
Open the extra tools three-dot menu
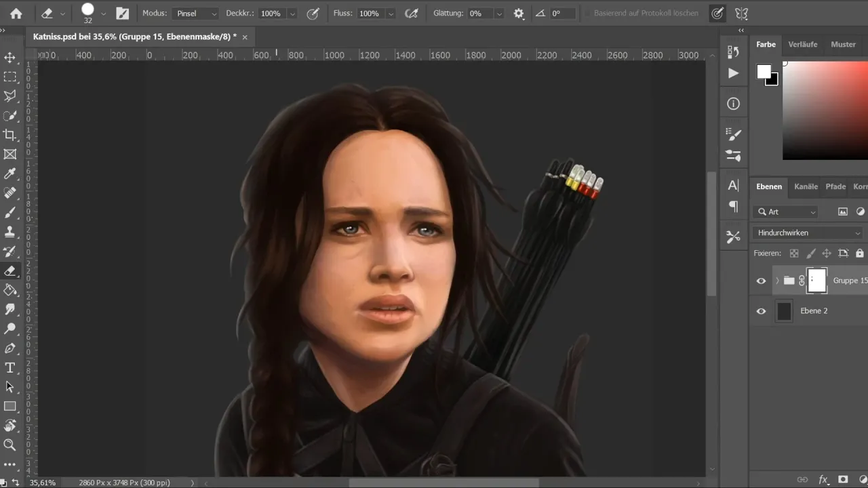[10, 465]
